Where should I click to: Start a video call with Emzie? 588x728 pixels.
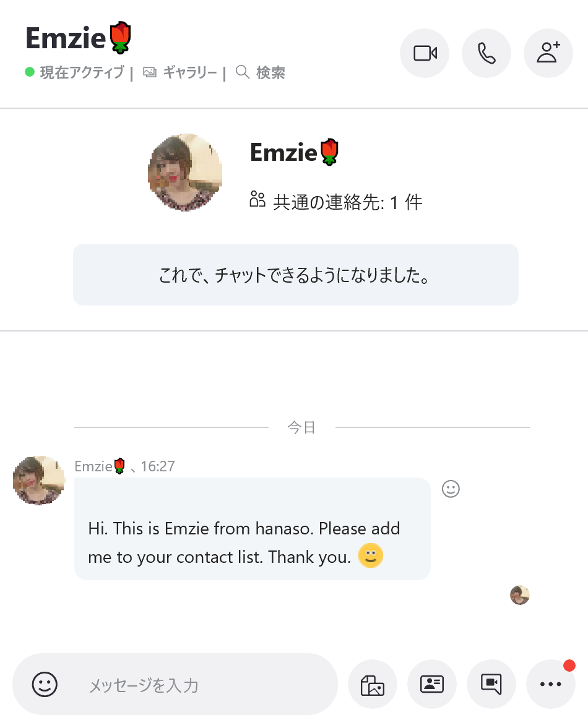pos(425,53)
